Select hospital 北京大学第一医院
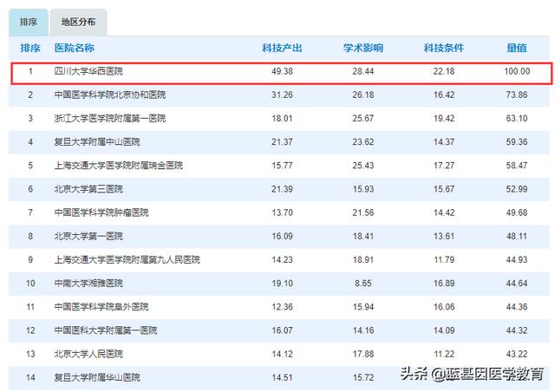The width and height of the screenshot is (555, 392). 88,236
